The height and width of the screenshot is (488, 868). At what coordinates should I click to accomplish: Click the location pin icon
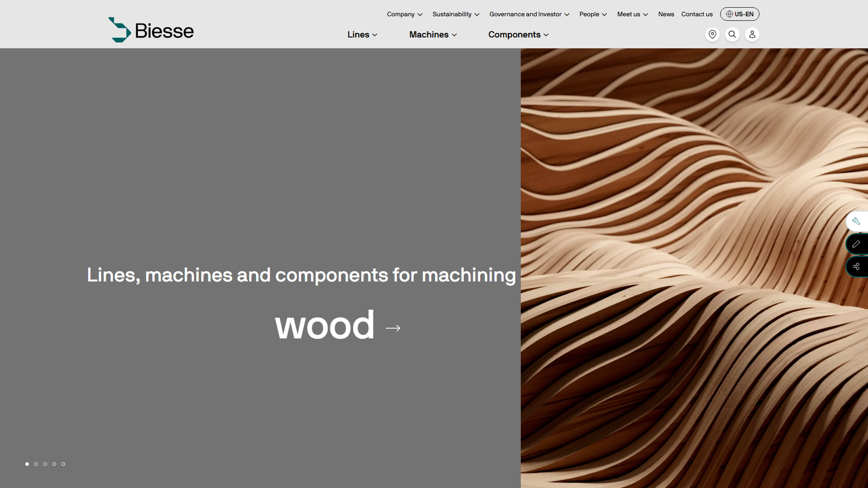[x=712, y=34]
